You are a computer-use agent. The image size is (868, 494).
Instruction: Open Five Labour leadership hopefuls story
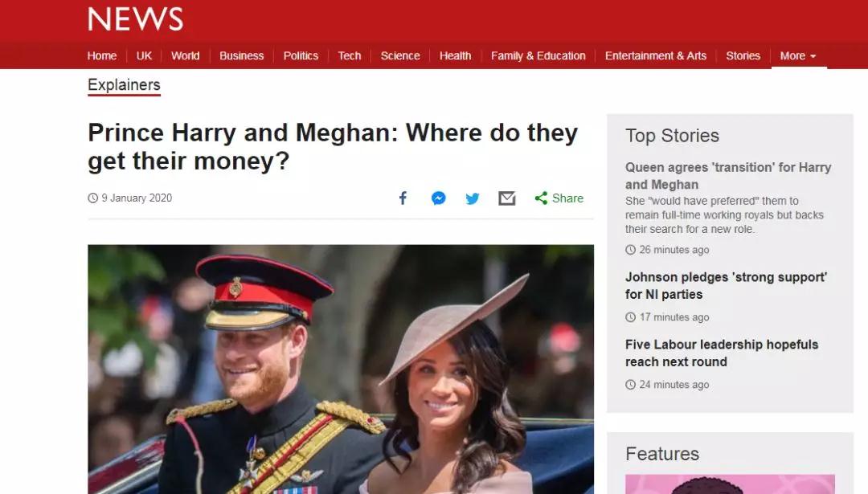(721, 353)
